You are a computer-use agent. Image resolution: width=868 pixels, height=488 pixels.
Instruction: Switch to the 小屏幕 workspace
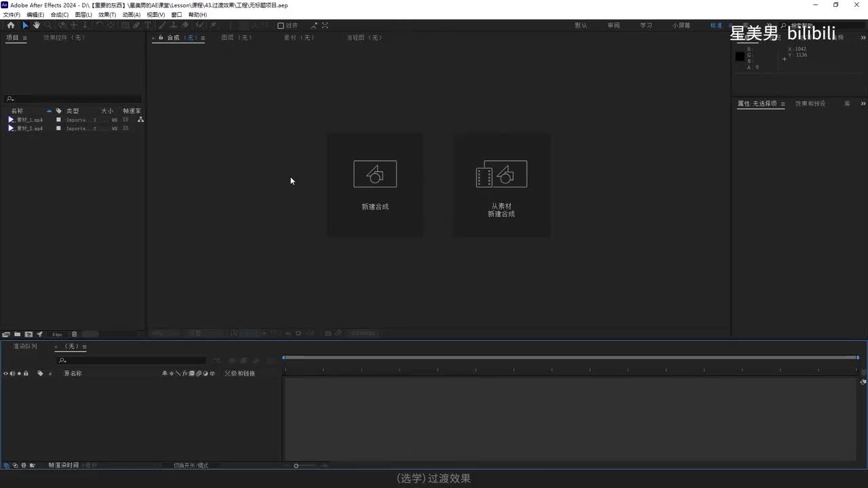click(x=682, y=26)
